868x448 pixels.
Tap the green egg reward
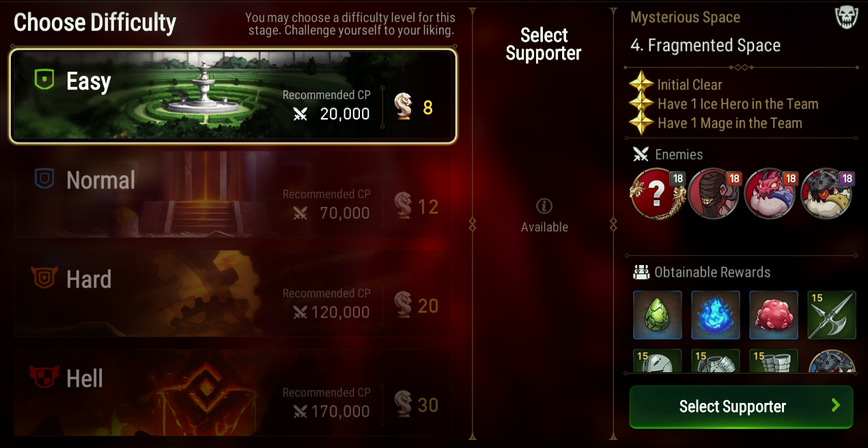click(x=657, y=315)
